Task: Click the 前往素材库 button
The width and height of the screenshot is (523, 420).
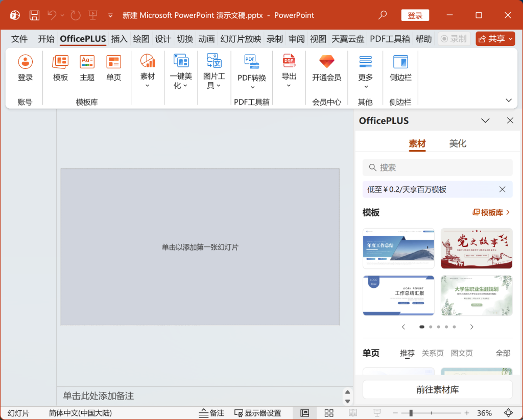Action: pyautogui.click(x=437, y=389)
